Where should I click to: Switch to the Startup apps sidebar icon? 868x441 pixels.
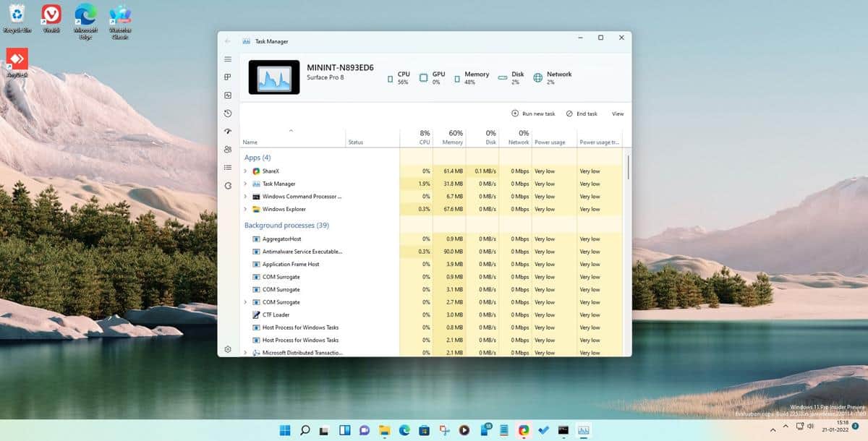tap(227, 131)
